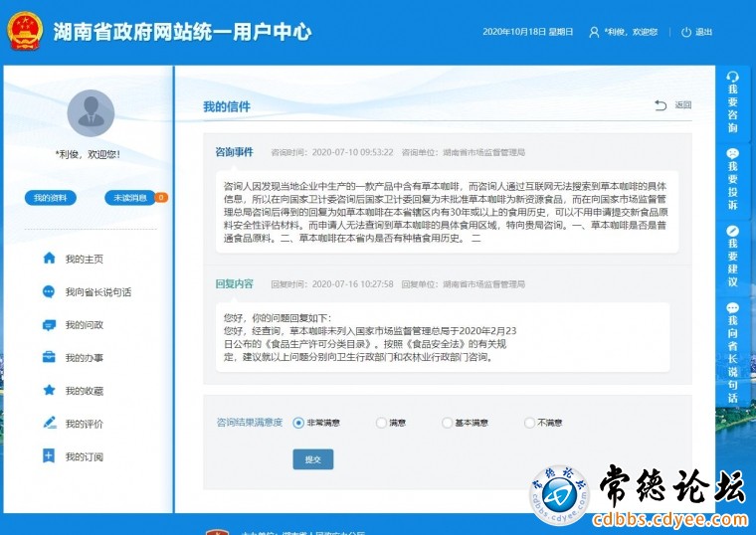Select the 非常满意 radio button
Viewport: 756px width, 535px height.
[298, 423]
